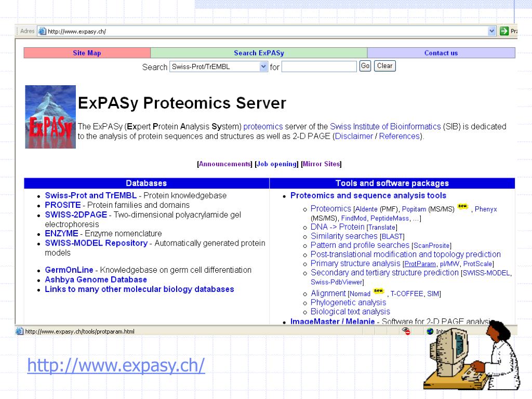Click the search term input field
Screen dimensions: 532x399
click(x=319, y=66)
